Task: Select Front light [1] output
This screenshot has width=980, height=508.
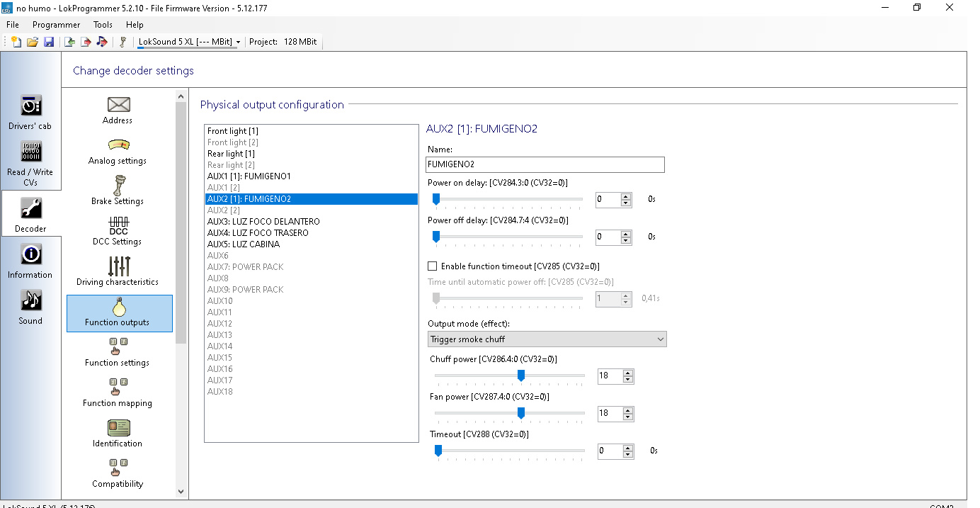Action: pos(312,131)
